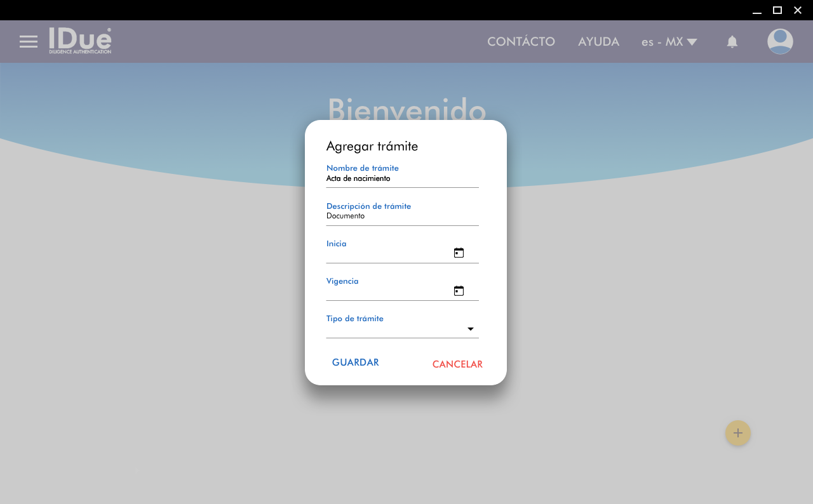Minimize the application window

(x=756, y=10)
